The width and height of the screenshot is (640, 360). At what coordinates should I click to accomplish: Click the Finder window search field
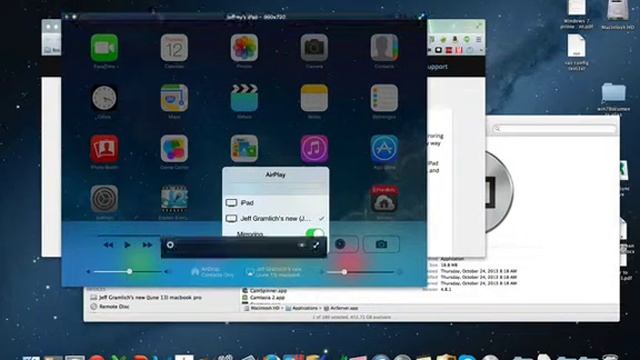[554, 129]
